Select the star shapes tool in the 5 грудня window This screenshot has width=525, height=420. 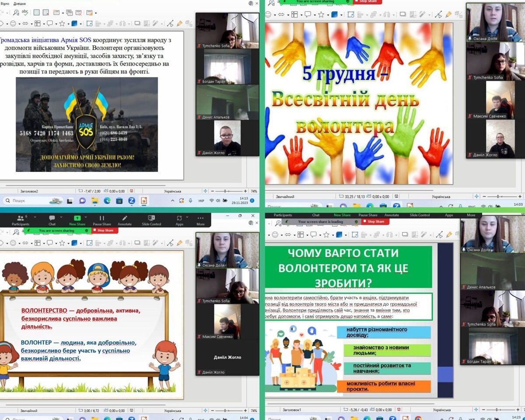321,14
